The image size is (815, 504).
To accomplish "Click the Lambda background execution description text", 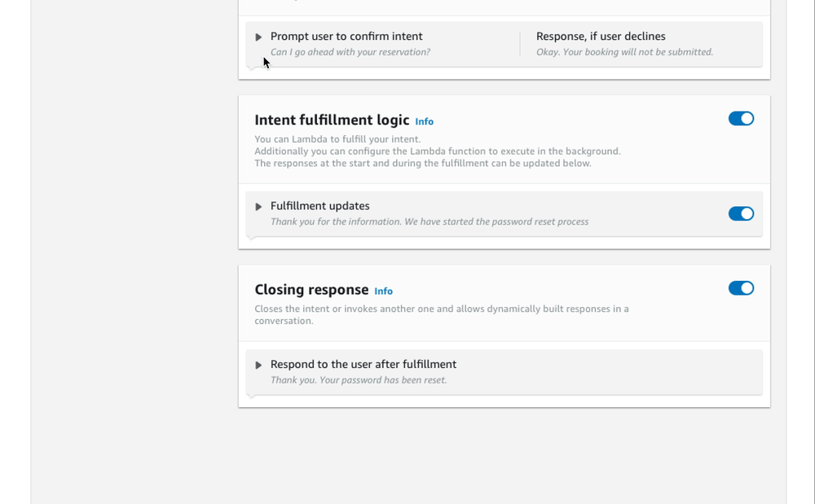I will [x=437, y=151].
